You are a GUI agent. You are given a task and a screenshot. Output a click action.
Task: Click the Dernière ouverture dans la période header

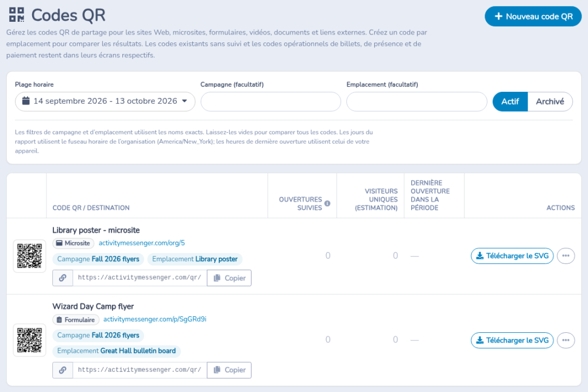tap(430, 195)
